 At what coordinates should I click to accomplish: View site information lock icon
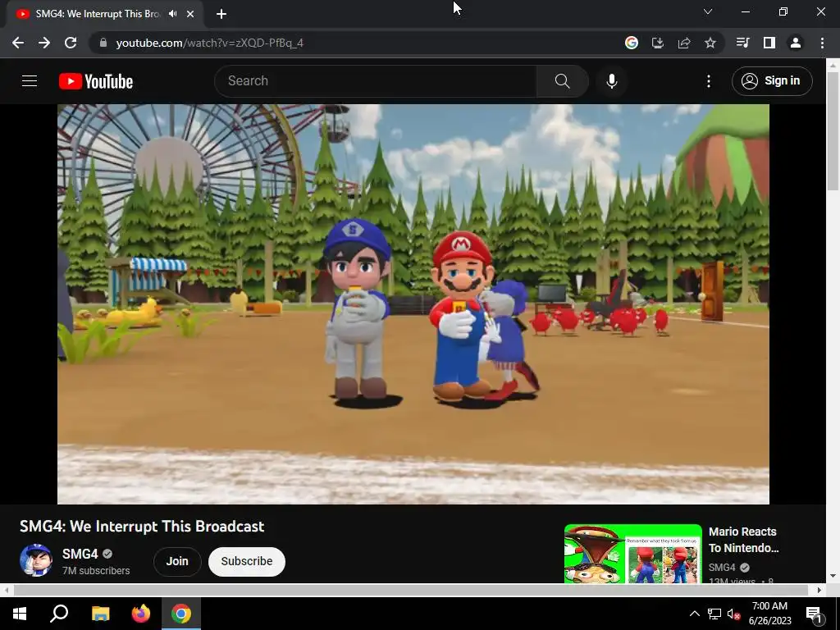[x=103, y=43]
